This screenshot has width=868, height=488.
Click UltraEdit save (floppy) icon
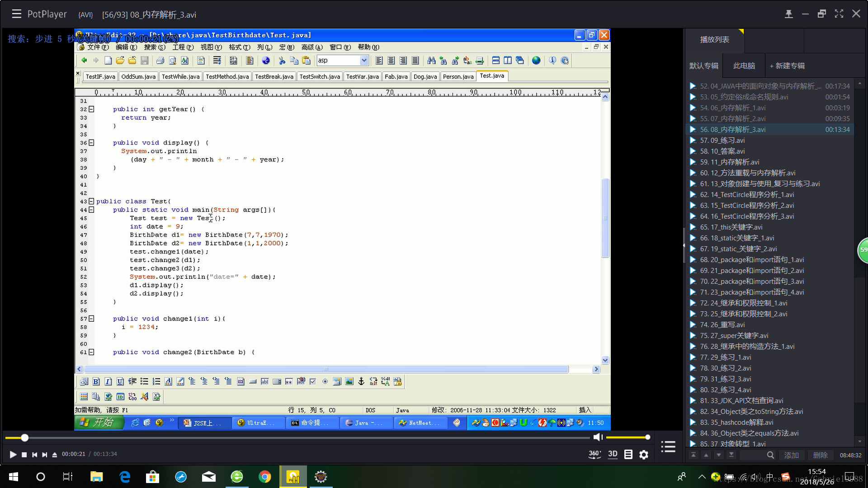click(x=145, y=61)
